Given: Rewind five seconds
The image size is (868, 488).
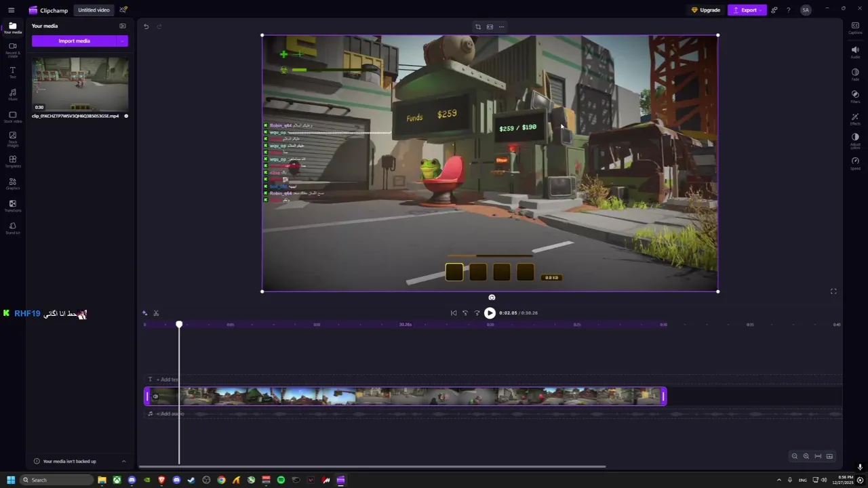Looking at the screenshot, I should pos(465,312).
